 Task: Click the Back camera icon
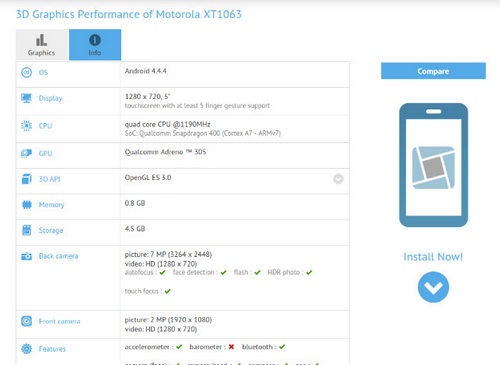[x=26, y=256]
